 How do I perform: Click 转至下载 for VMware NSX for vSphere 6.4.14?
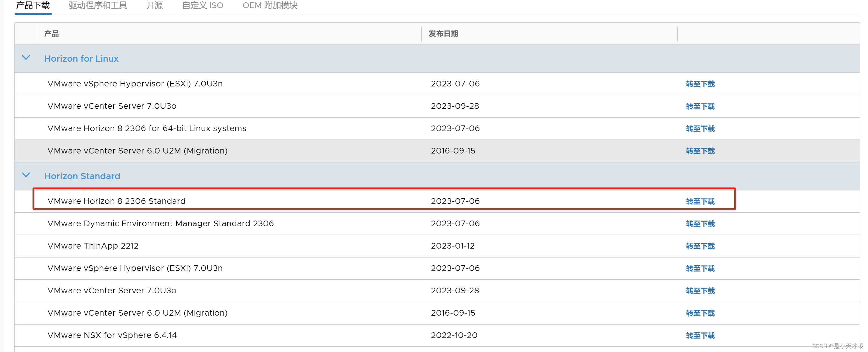point(700,335)
